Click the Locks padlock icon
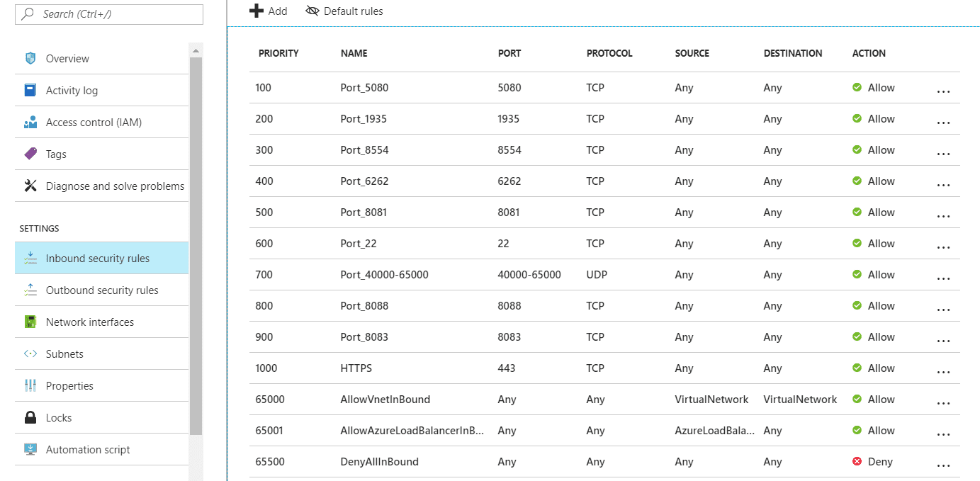980x481 pixels. coord(30,417)
